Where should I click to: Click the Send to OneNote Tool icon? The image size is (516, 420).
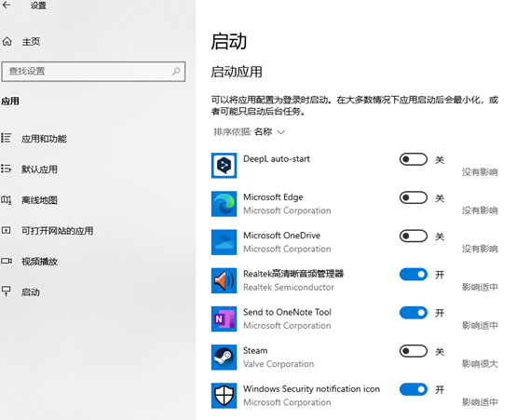pos(224,318)
